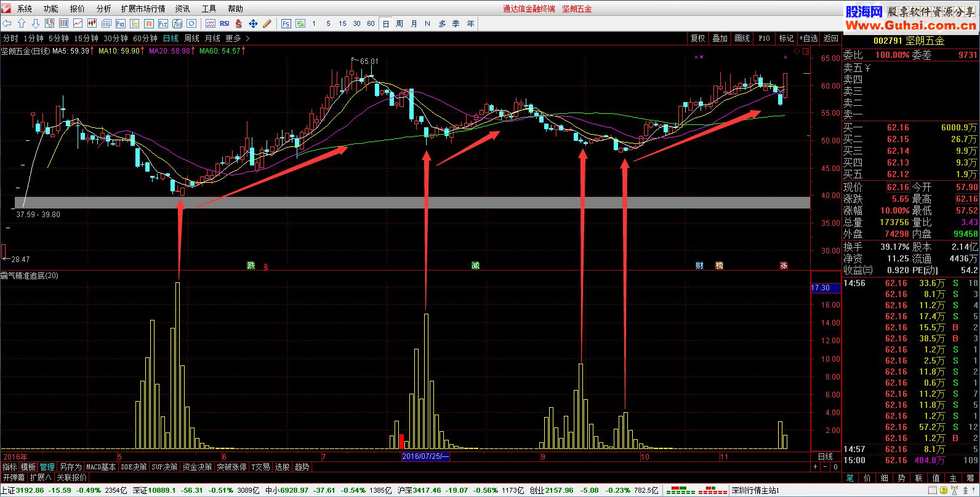This screenshot has height=497, width=980.
Task: Select the 2016/07/25 date marker on timeline
Action: pyautogui.click(x=425, y=456)
